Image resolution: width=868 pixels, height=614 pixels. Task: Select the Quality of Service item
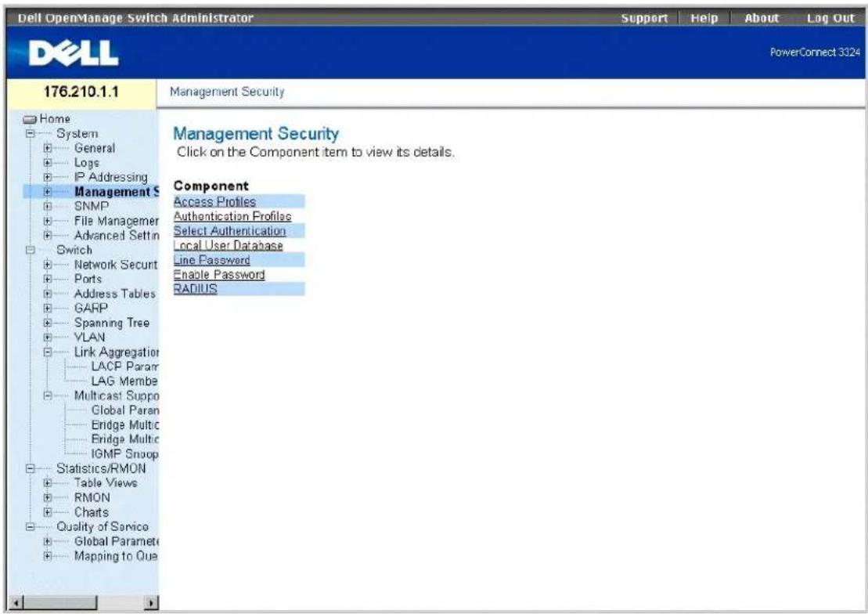[x=103, y=527]
